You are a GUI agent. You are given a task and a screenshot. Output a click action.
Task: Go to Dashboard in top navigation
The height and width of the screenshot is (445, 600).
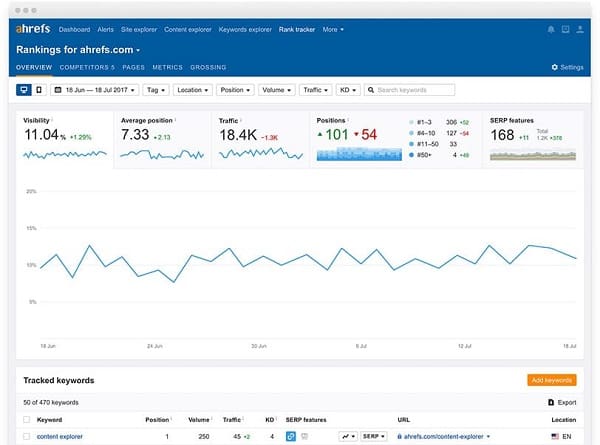click(74, 29)
